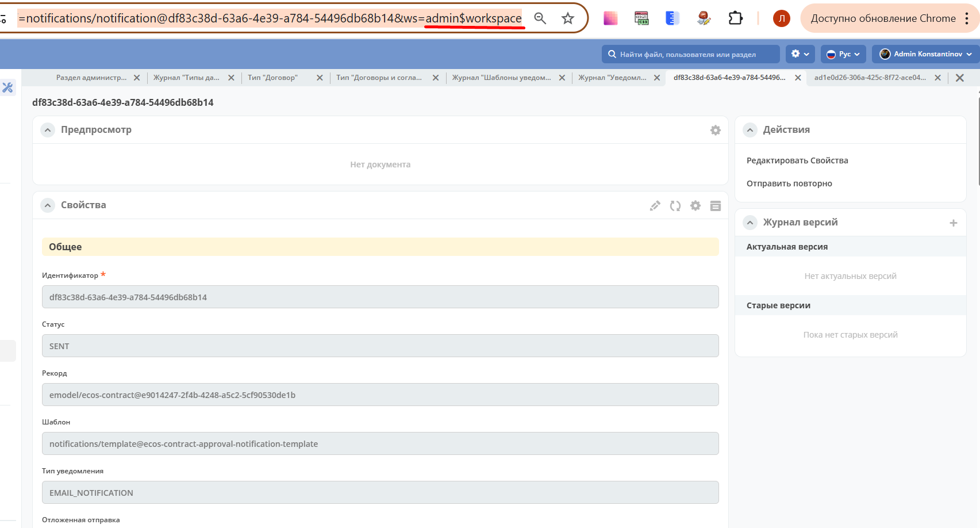Click the wrench tools icon in left sidebar
Viewport: 980px width, 528px height.
[x=7, y=87]
